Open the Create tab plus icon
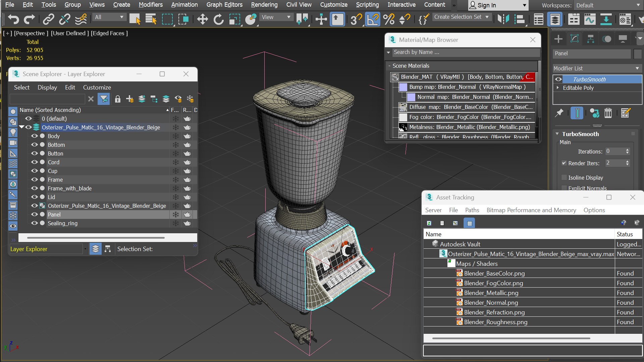Viewport: 644px width, 362px height. (558, 39)
